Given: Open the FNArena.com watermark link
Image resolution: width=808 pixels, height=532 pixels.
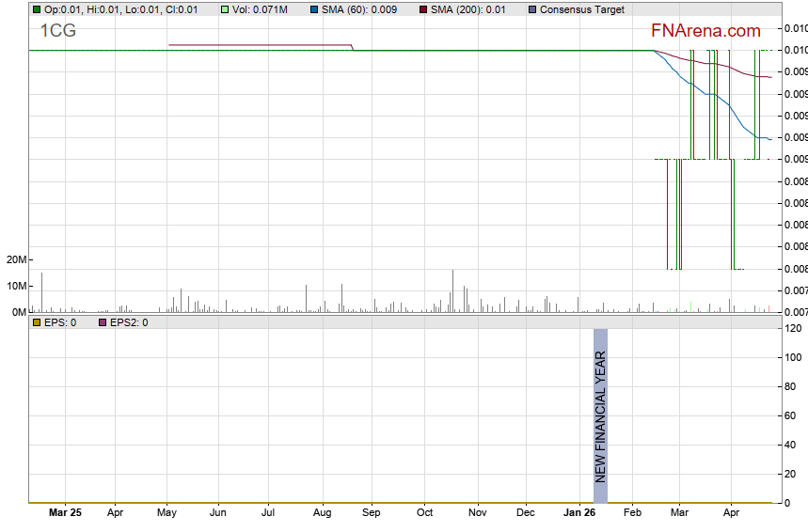Looking at the screenshot, I should (x=705, y=31).
